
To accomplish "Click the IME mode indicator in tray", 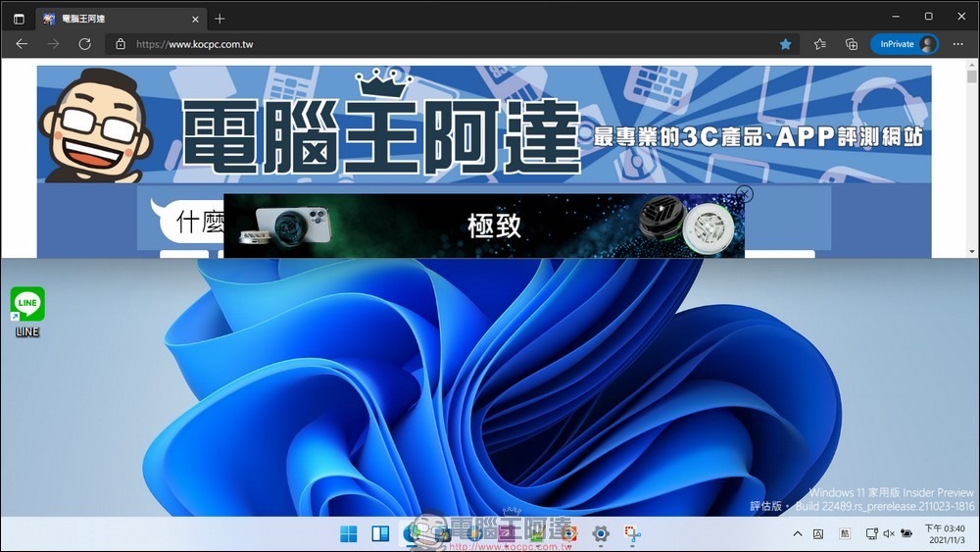I will tap(818, 534).
